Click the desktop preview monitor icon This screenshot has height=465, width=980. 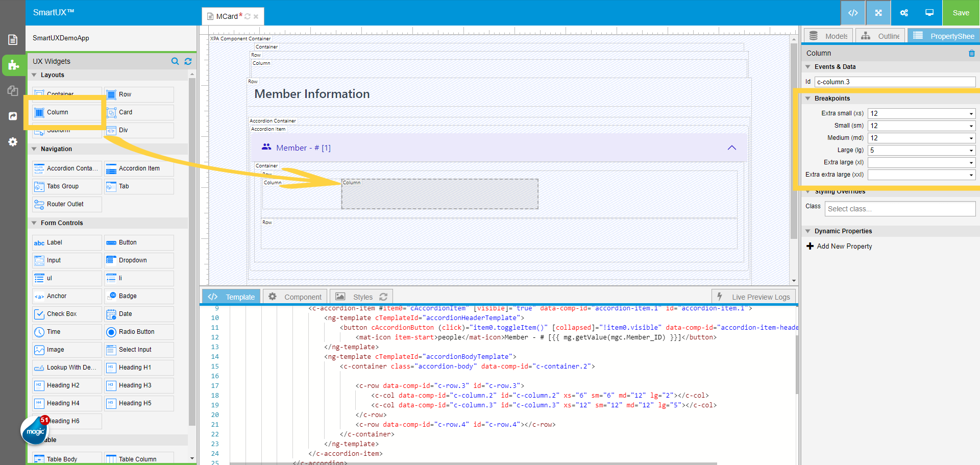click(929, 13)
